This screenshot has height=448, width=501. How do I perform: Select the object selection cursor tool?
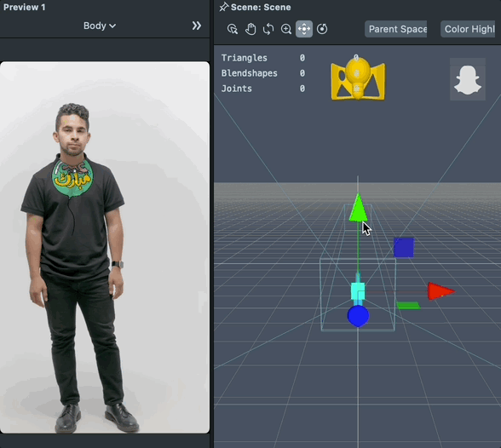click(233, 29)
